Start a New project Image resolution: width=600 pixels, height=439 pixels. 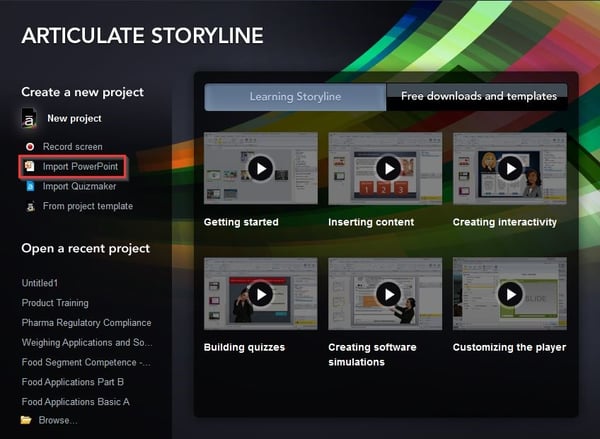[74, 118]
